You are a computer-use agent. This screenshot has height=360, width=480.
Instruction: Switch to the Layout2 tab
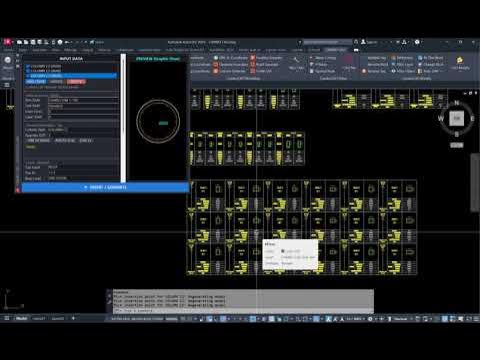[58, 318]
